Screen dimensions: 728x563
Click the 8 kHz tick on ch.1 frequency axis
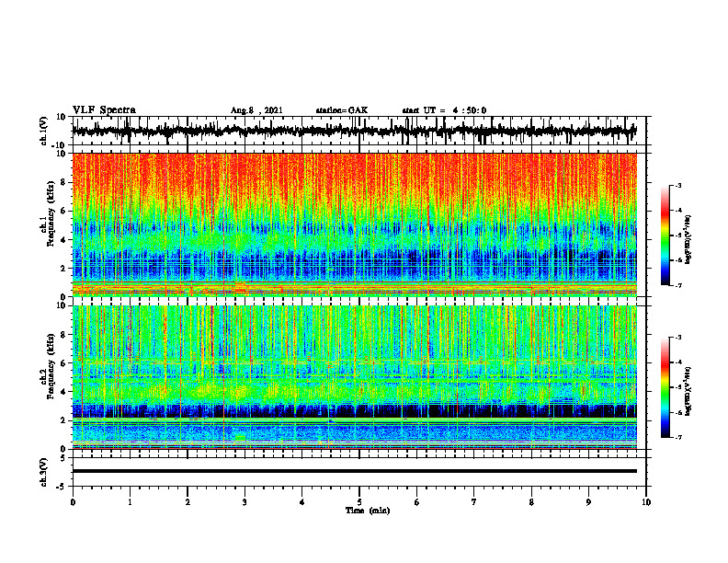pos(63,182)
